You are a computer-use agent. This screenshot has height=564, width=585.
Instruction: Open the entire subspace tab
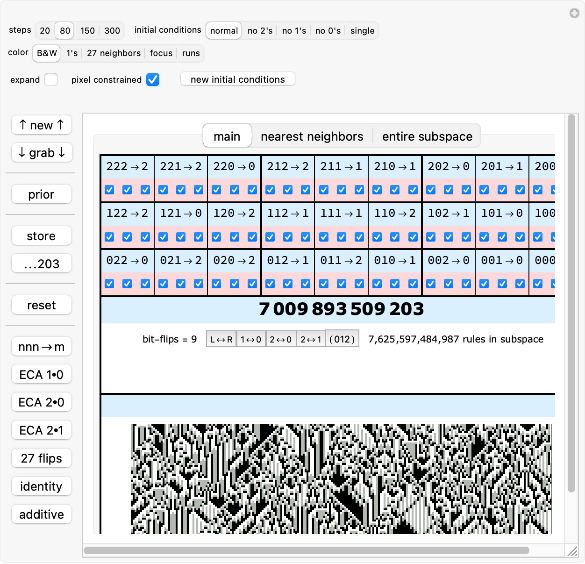pos(427,137)
